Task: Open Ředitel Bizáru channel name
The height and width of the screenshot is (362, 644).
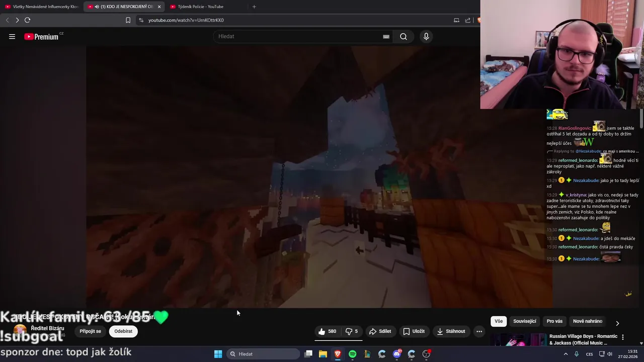Action: point(47,328)
